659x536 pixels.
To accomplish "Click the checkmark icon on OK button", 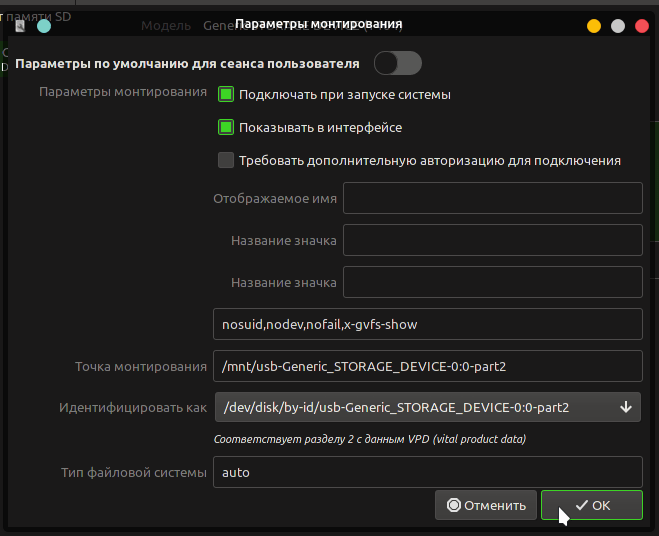I will (x=581, y=505).
